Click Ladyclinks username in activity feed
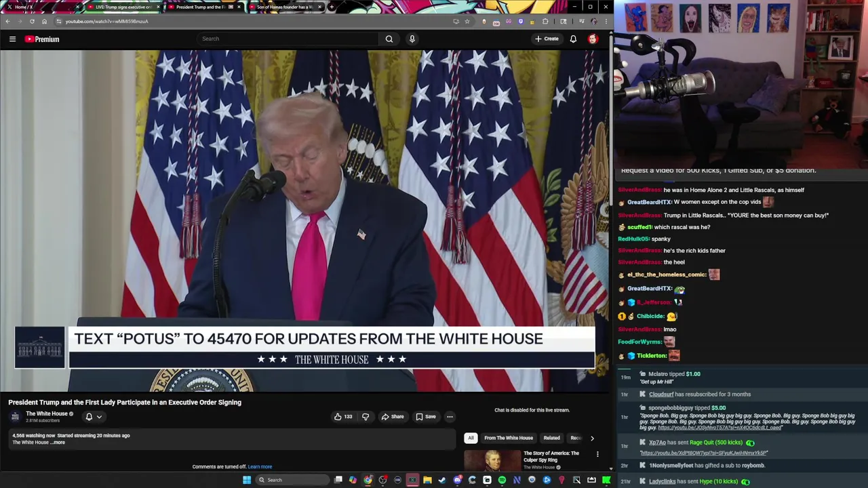 [x=662, y=482]
